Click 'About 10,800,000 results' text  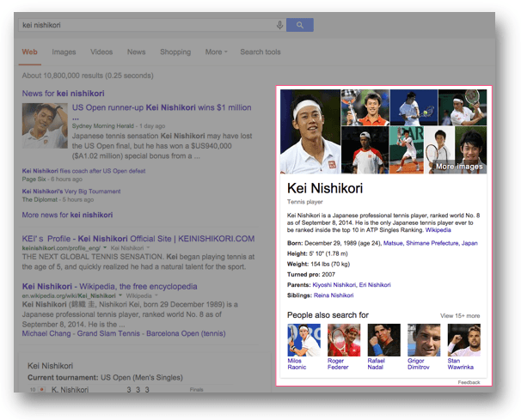[x=88, y=76]
